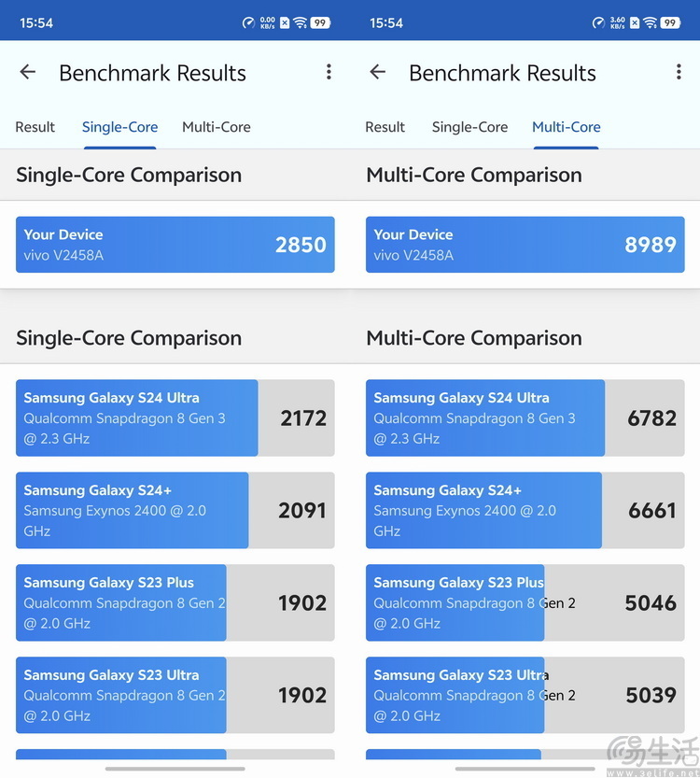
Task: Select Multi-Core tab on left screen
Action: coord(217,127)
